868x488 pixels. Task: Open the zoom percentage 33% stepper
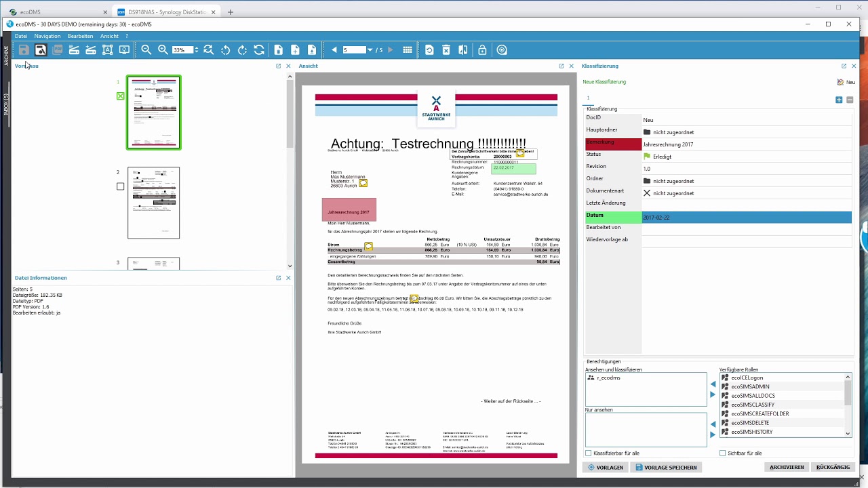tap(197, 50)
